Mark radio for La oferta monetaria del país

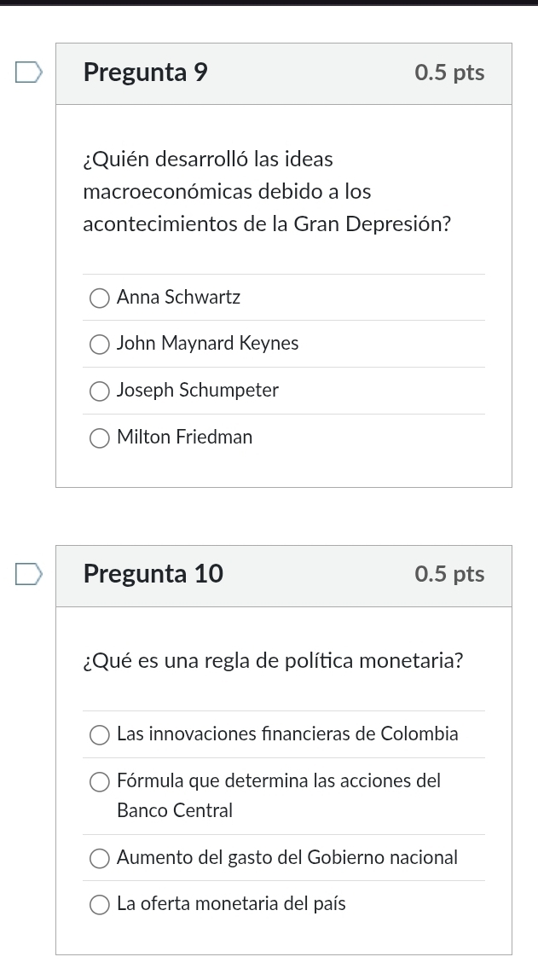click(x=101, y=904)
